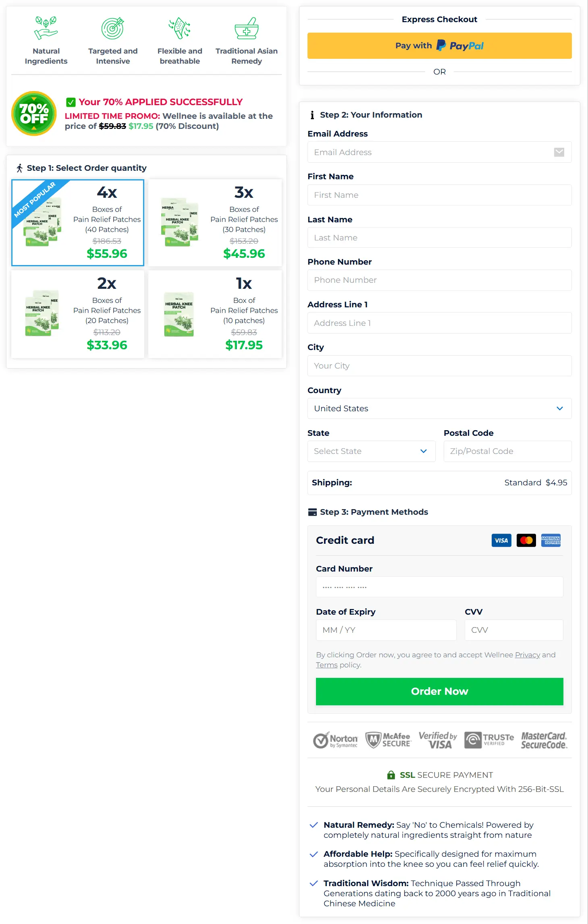588x924 pixels.
Task: Click the struck-through $186.53 price
Action: pyautogui.click(x=107, y=241)
